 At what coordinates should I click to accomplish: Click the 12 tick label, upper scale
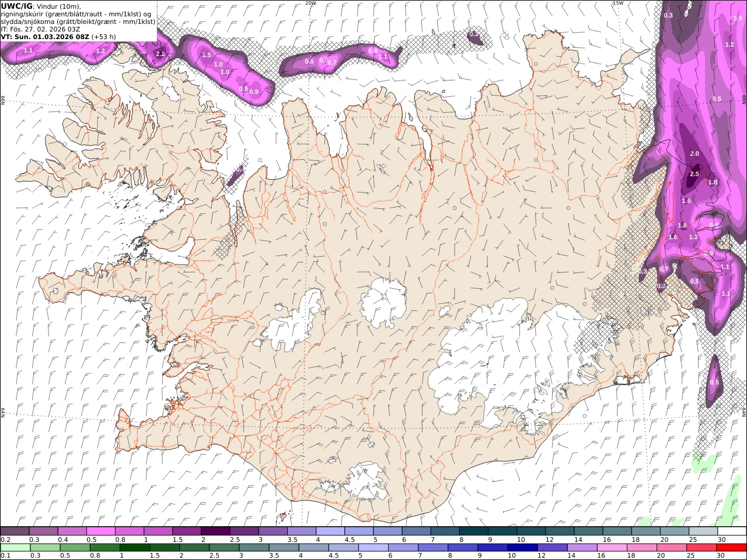point(549,540)
